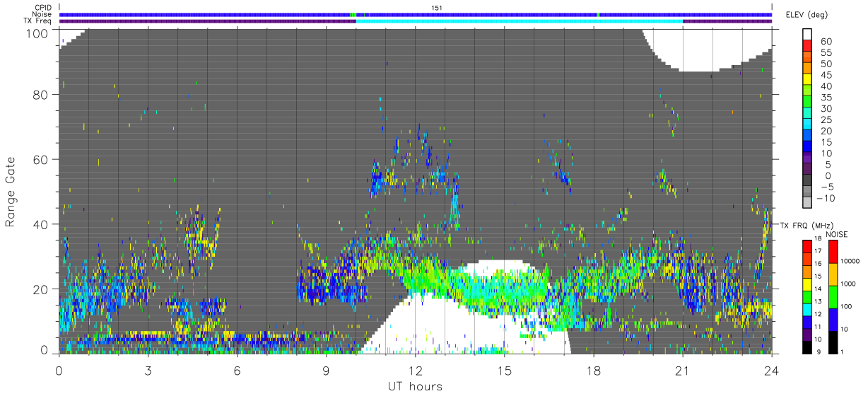
Task: Click the 21 tick on UT hours axis
Action: 683,371
